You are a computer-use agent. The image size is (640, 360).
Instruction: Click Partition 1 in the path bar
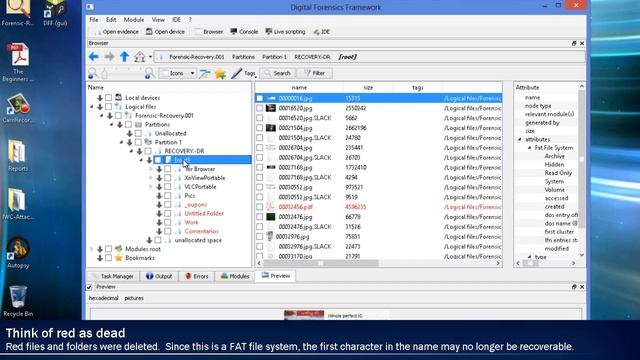pyautogui.click(x=274, y=57)
